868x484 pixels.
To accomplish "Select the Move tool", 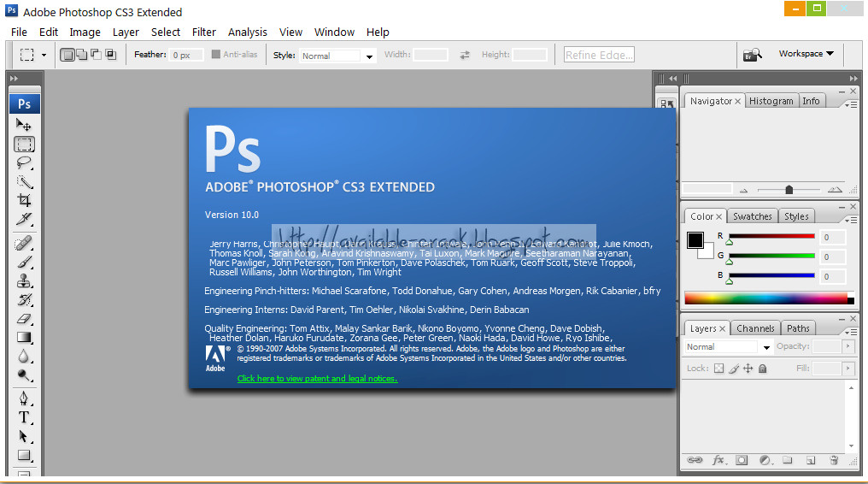I will (24, 125).
